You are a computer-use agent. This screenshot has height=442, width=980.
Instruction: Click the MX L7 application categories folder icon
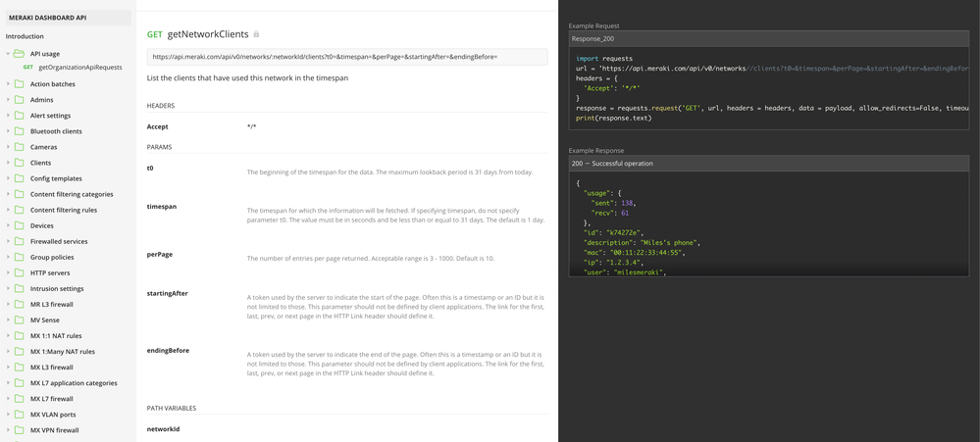click(x=19, y=382)
